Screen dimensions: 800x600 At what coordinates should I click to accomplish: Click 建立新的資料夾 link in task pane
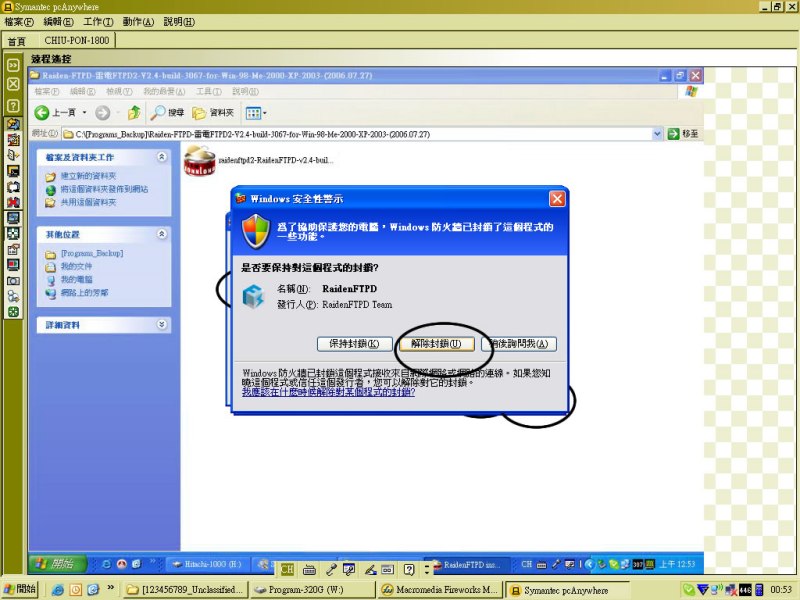[x=88, y=176]
